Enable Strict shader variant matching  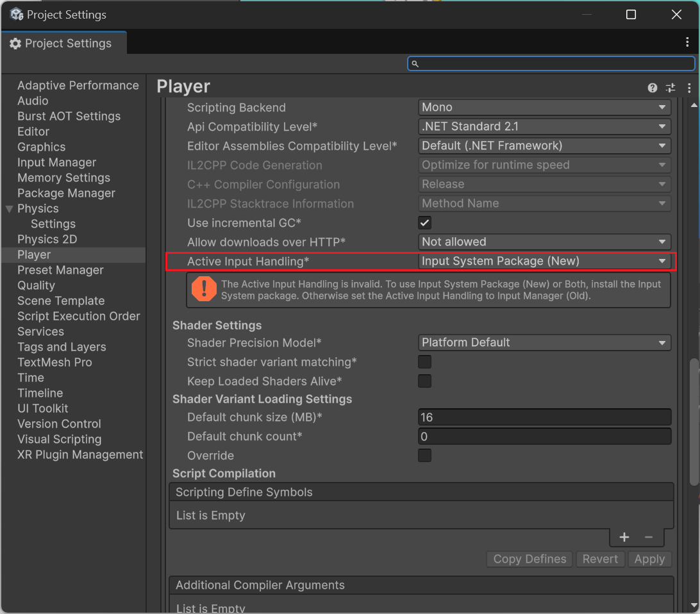tap(424, 361)
